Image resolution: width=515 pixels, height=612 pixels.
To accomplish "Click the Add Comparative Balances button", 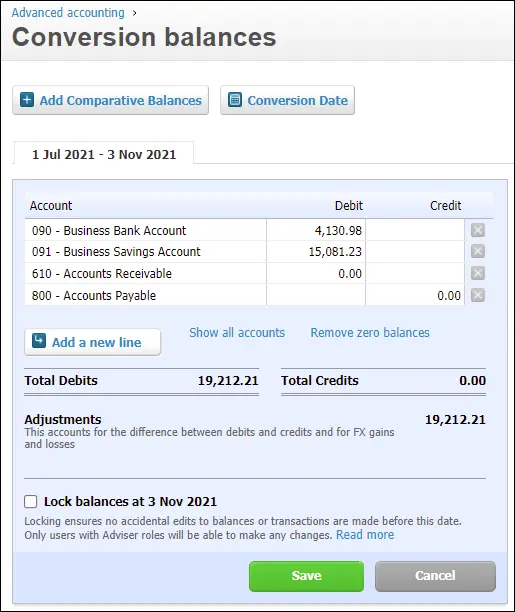I will click(110, 100).
